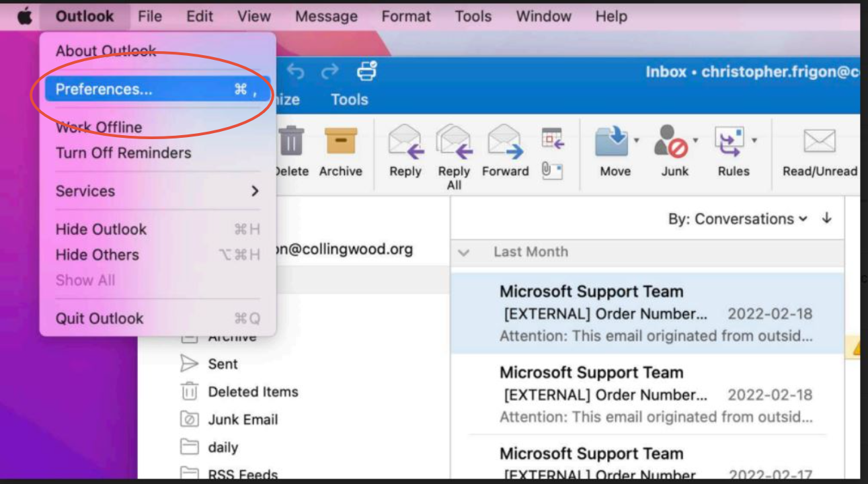Click the Deleted Items trash icon

(x=190, y=391)
